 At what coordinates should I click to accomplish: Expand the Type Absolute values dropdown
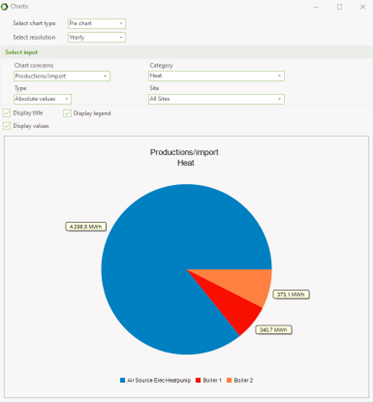43,99
